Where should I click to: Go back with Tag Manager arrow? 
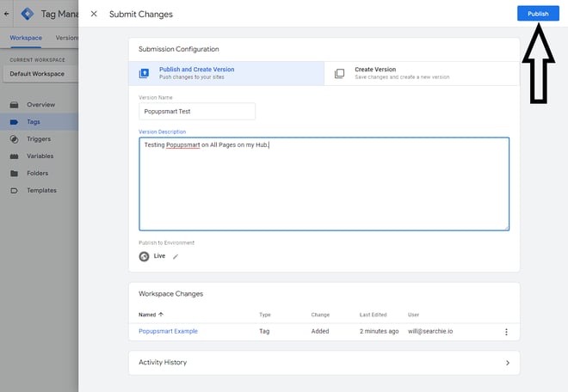[7, 14]
